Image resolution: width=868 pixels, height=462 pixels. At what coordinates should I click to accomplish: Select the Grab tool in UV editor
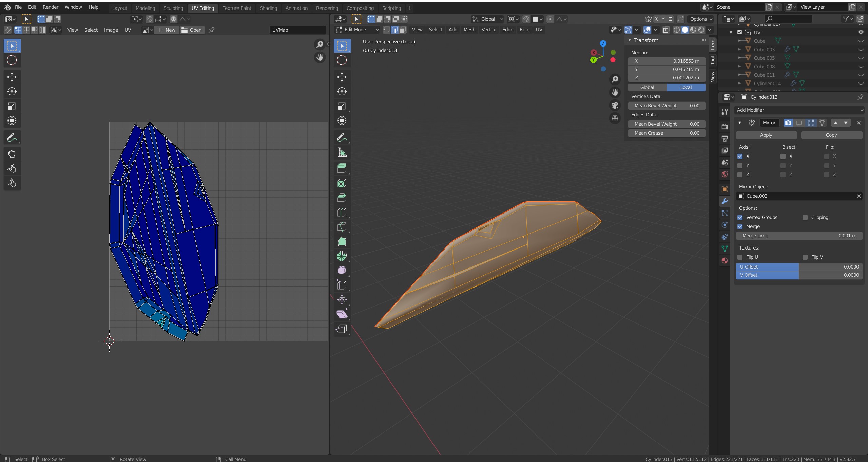pos(12,154)
